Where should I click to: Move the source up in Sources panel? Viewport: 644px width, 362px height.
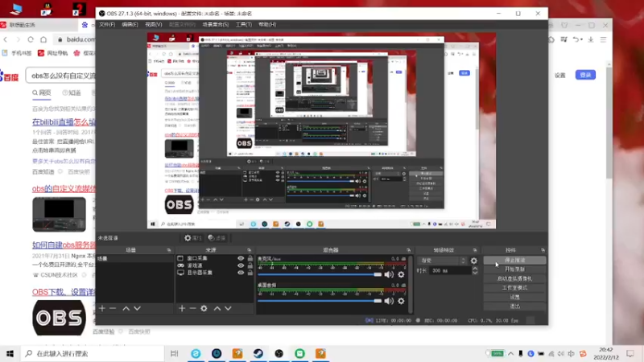pos(217,308)
